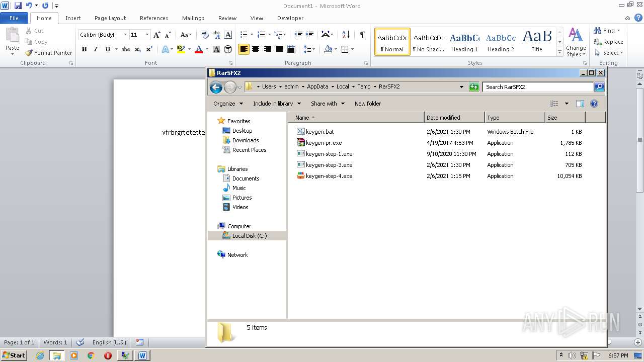Open Include in library dropdown
Image resolution: width=644 pixels, height=362 pixels.
click(277, 104)
